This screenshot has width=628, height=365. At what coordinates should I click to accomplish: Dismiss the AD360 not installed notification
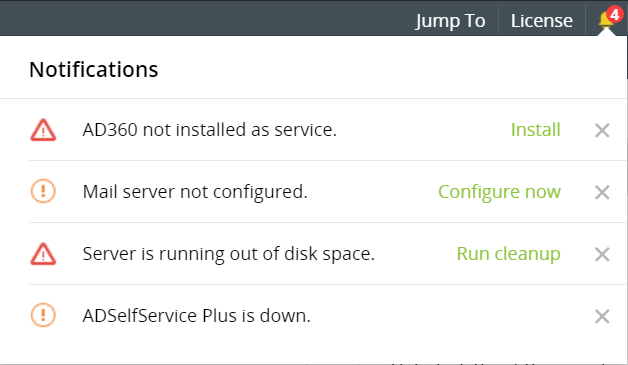(602, 130)
